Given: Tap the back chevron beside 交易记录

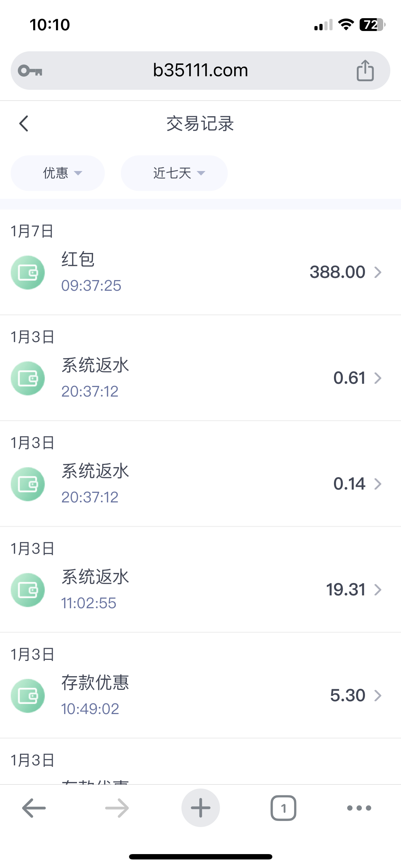Looking at the screenshot, I should point(24,124).
